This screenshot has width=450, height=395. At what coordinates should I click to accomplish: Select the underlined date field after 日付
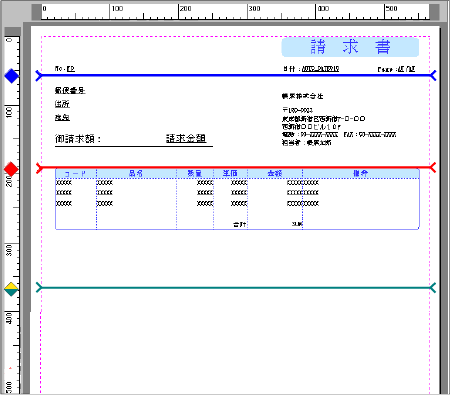[x=320, y=69]
